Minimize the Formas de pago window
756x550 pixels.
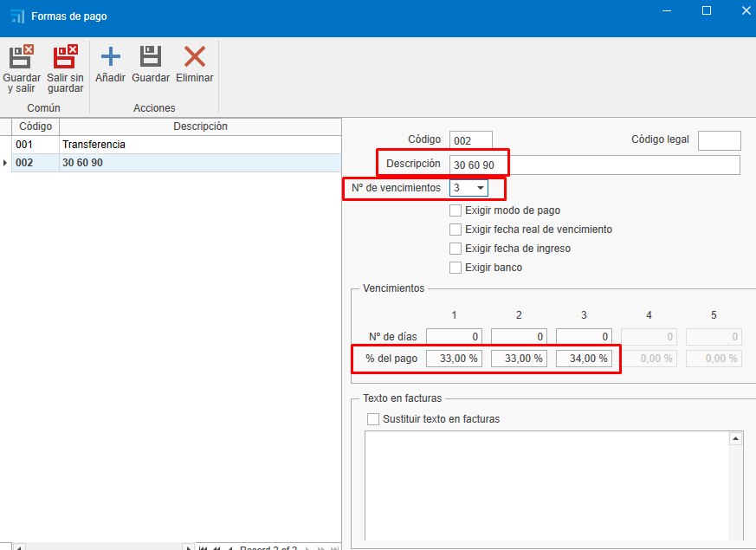[667, 10]
